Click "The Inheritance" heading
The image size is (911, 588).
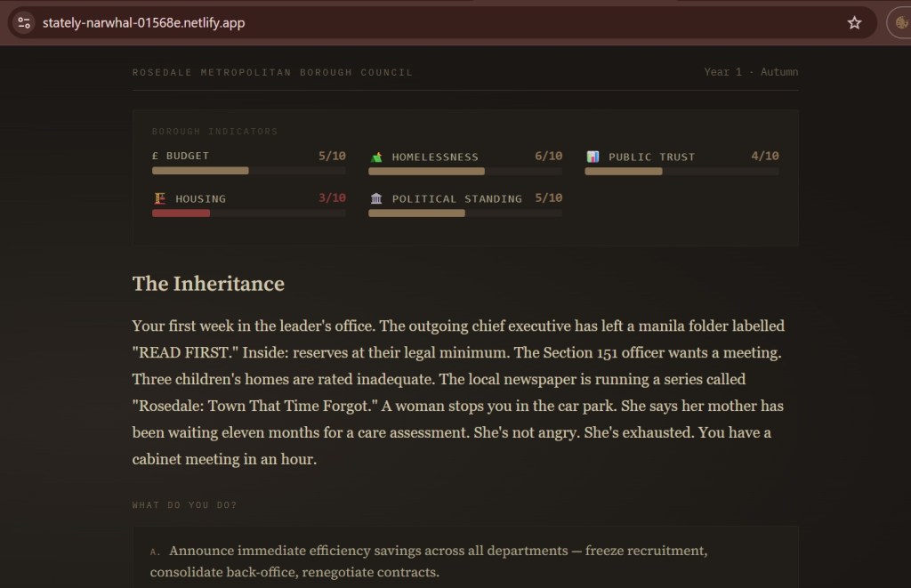point(208,284)
